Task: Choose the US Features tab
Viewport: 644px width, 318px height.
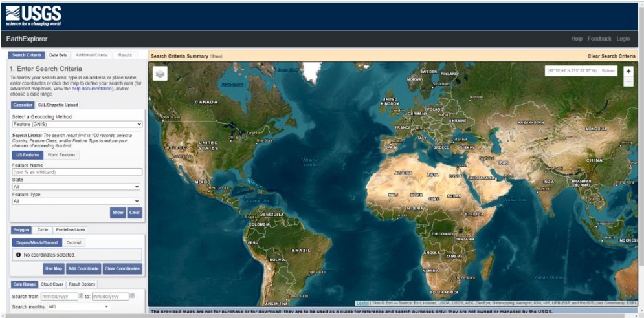Action: (x=28, y=155)
